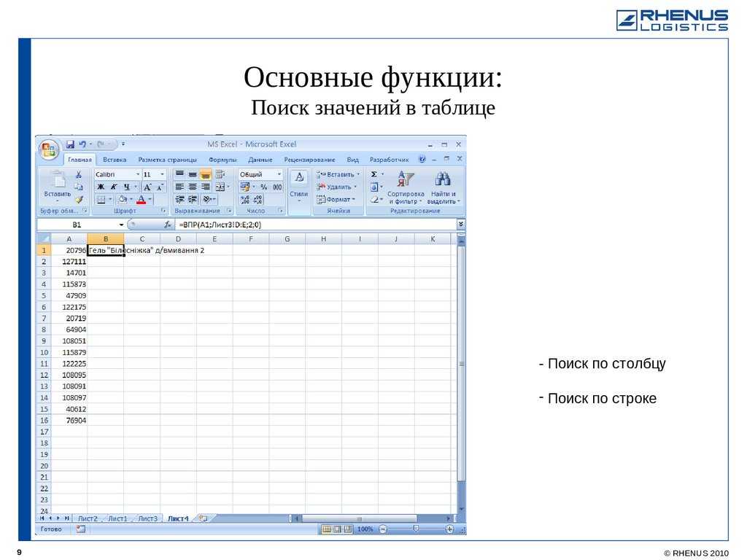747x560 pixels.
Task: Save the workbook with the floppy icon
Action: 70,144
